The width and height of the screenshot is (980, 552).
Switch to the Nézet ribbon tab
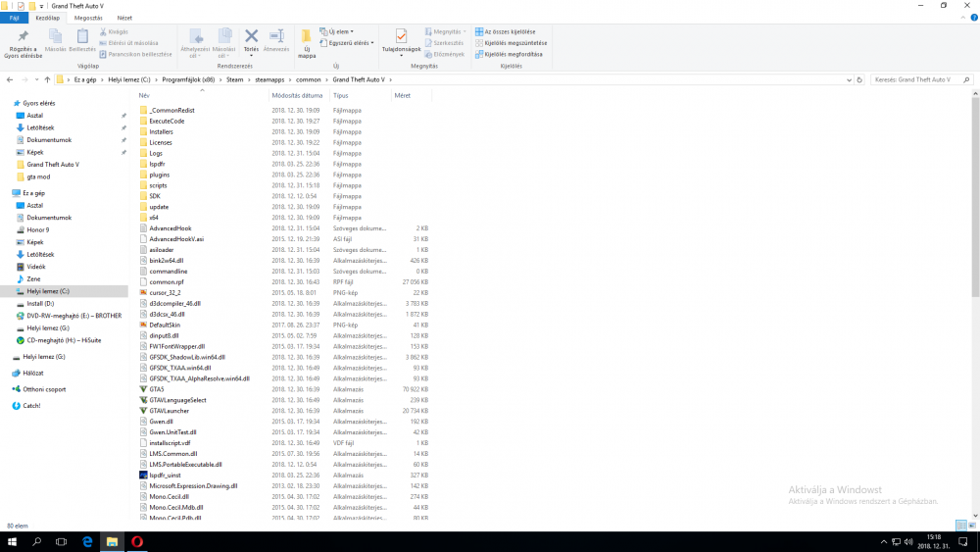[x=124, y=18]
